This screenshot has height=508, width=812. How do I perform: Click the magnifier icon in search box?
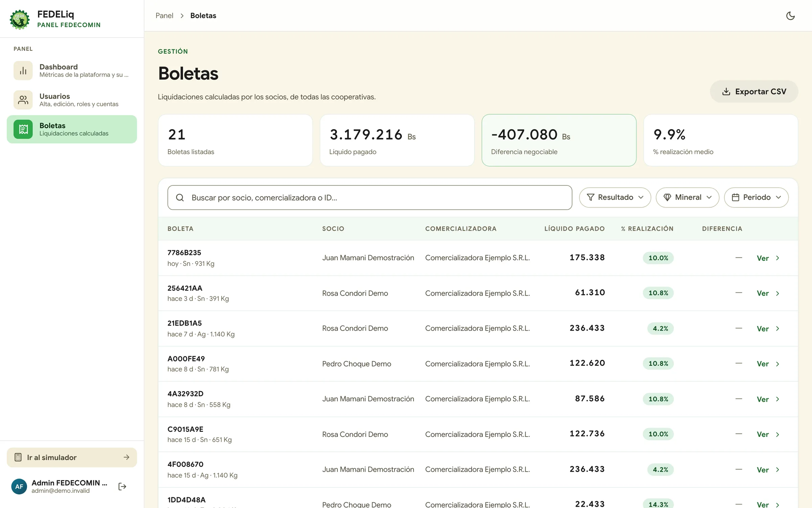pyautogui.click(x=180, y=197)
